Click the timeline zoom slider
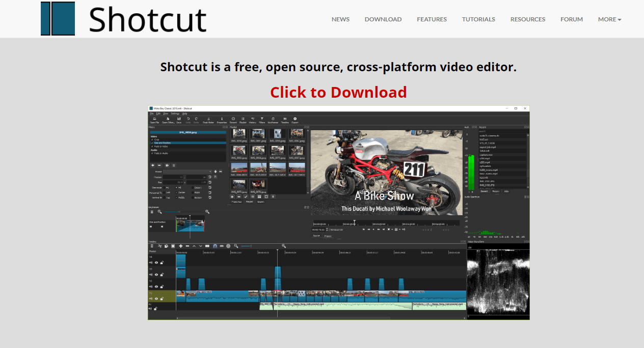The image size is (644, 348). pyautogui.click(x=246, y=246)
